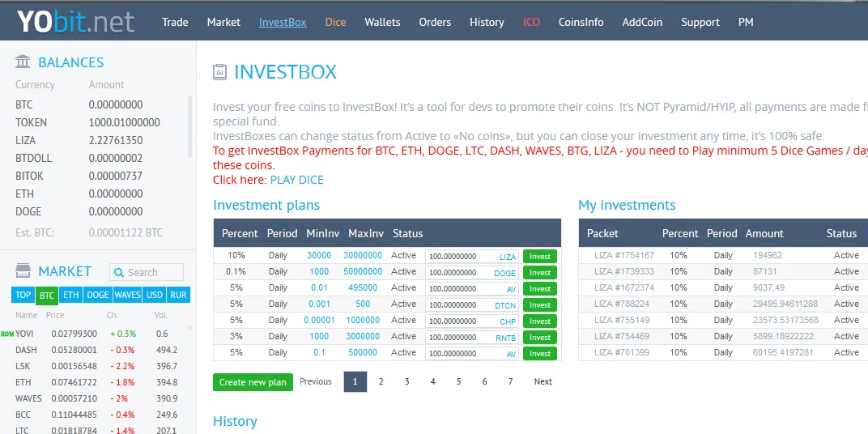Open the History navigation item
The image size is (868, 434).
click(487, 22)
